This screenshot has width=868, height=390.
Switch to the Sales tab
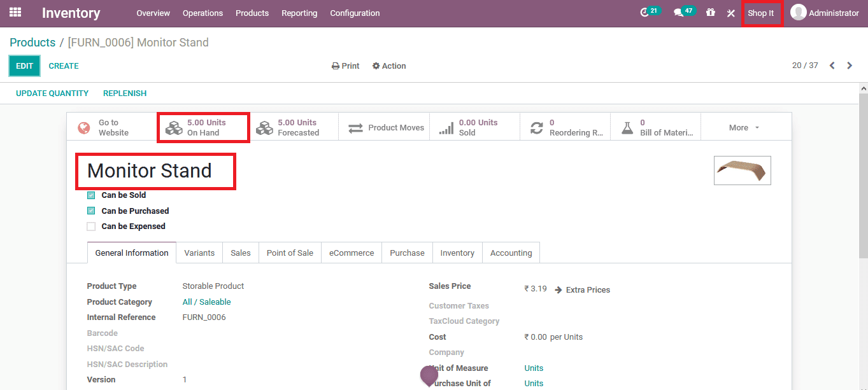tap(241, 253)
